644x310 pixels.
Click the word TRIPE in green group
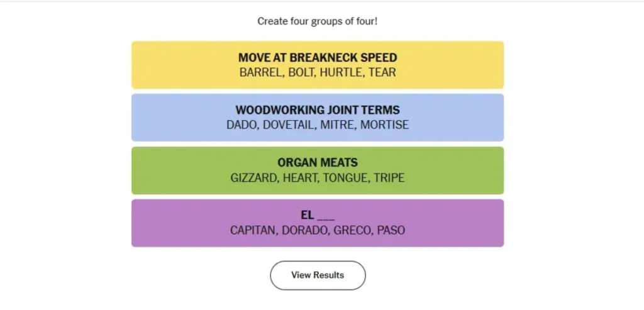389,178
